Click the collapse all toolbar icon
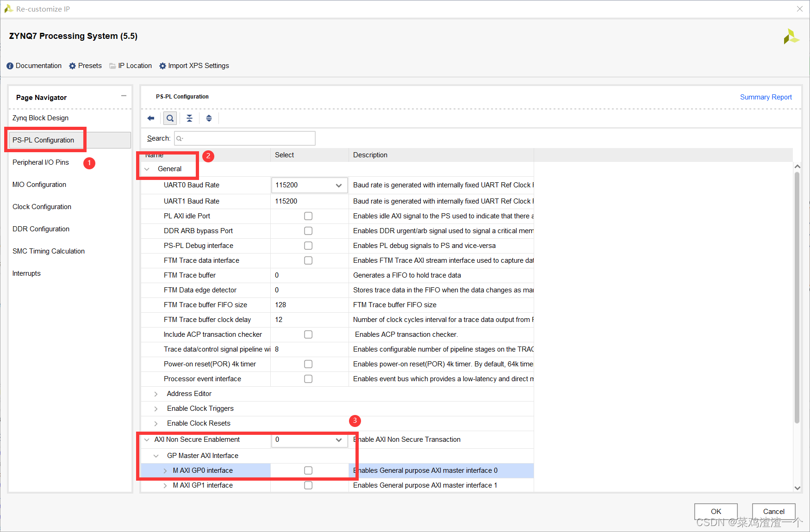Viewport: 810px width, 532px height. pyautogui.click(x=190, y=118)
